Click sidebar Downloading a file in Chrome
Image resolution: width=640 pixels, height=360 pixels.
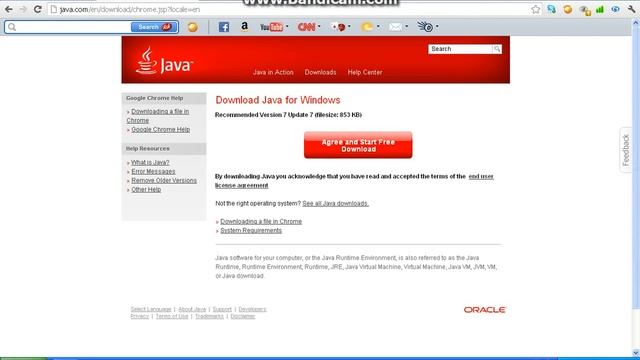158,116
